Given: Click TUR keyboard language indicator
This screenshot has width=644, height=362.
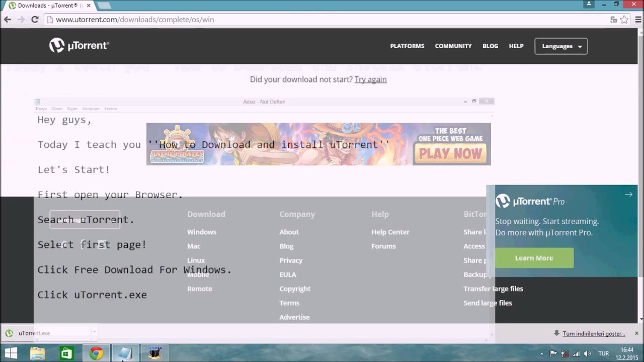Looking at the screenshot, I should (604, 354).
